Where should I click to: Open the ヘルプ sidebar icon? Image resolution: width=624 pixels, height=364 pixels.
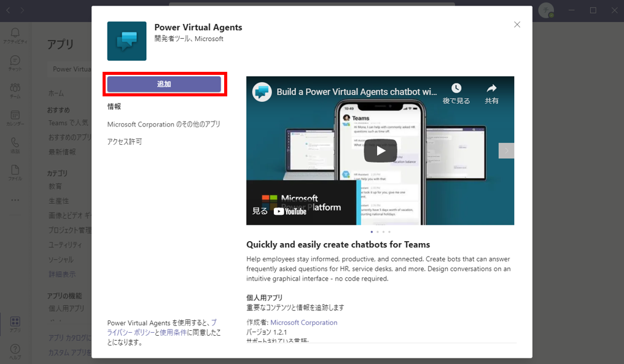15,352
